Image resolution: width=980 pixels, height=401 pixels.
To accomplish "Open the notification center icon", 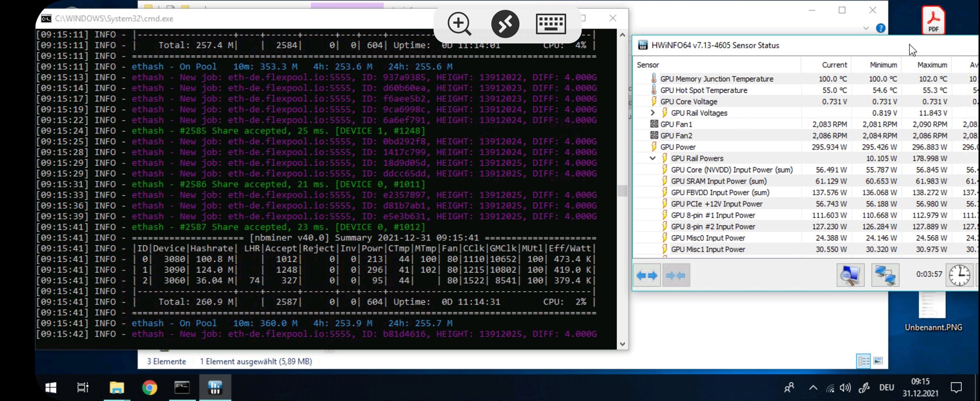I will point(956,388).
